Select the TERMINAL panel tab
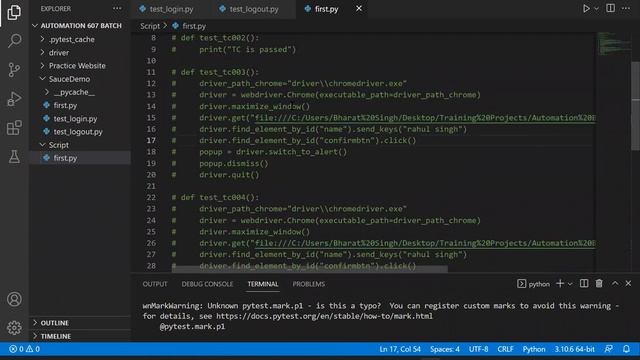 pos(263,284)
